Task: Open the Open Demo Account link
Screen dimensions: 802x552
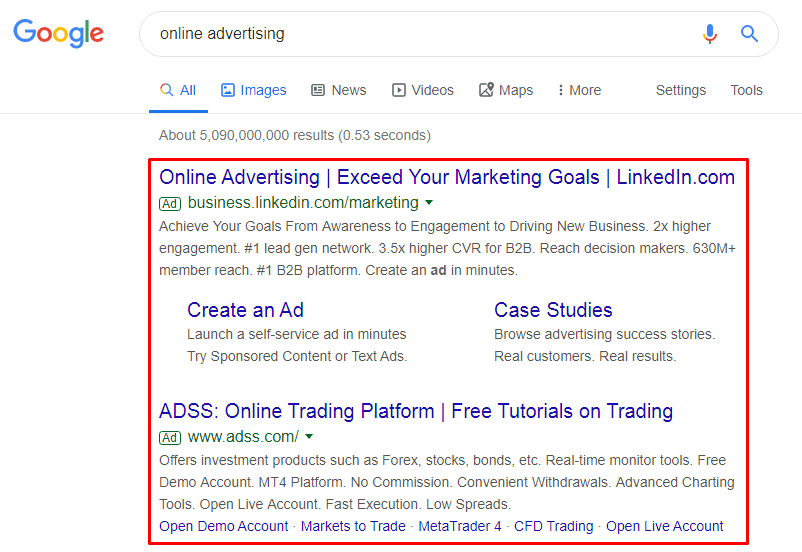Action: click(224, 526)
